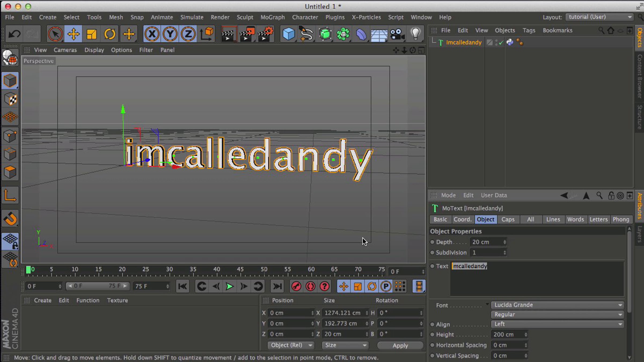Switch to Points mode
Viewport: 644px width, 362px height.
[x=10, y=136]
